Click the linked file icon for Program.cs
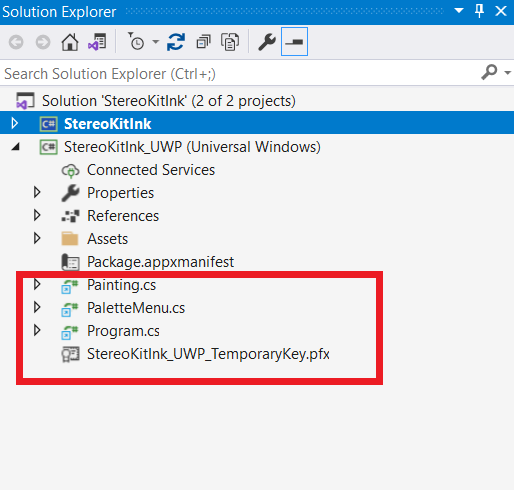Viewport: 514px width, 490px height. coord(70,332)
